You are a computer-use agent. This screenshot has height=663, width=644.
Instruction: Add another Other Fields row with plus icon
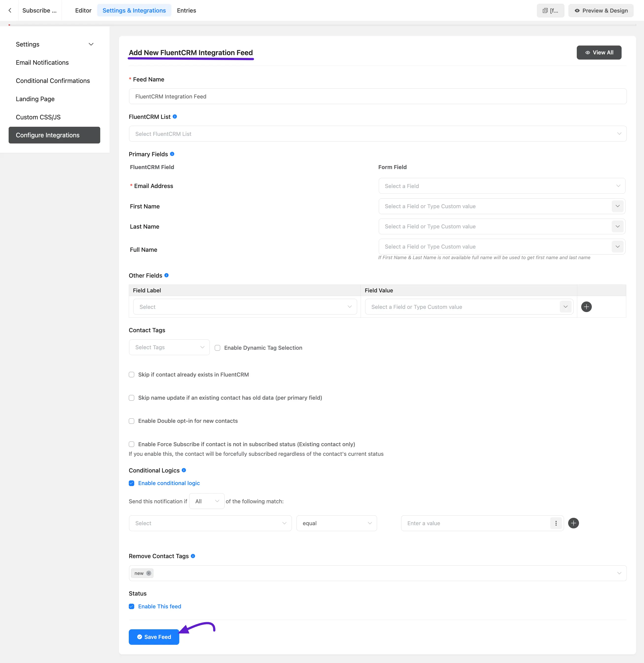tap(586, 307)
